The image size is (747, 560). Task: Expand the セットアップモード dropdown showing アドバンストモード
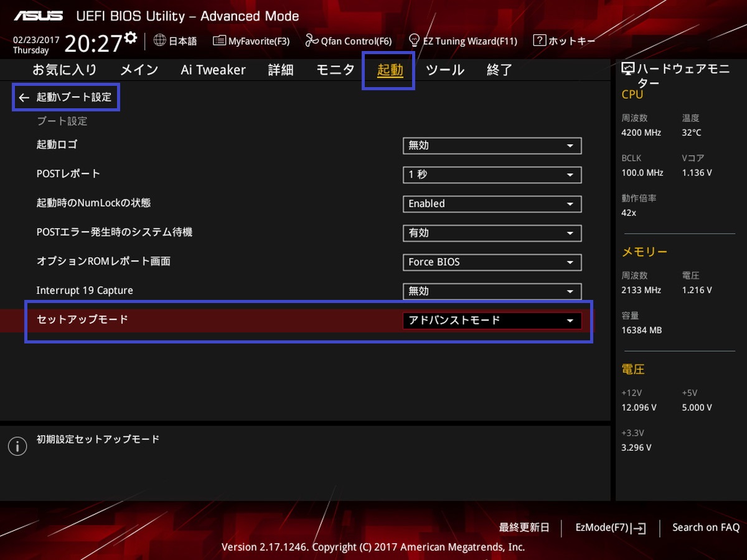click(492, 320)
